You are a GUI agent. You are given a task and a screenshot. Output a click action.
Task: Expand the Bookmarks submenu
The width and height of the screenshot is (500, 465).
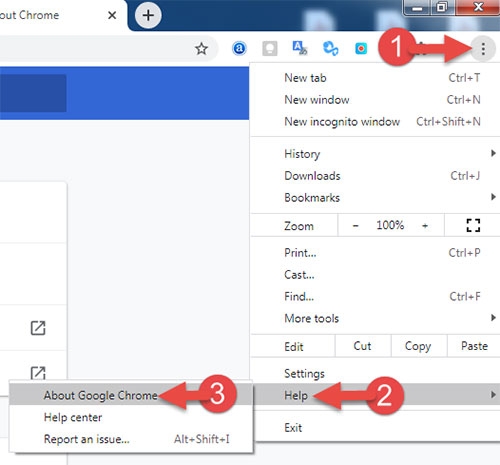tap(375, 198)
